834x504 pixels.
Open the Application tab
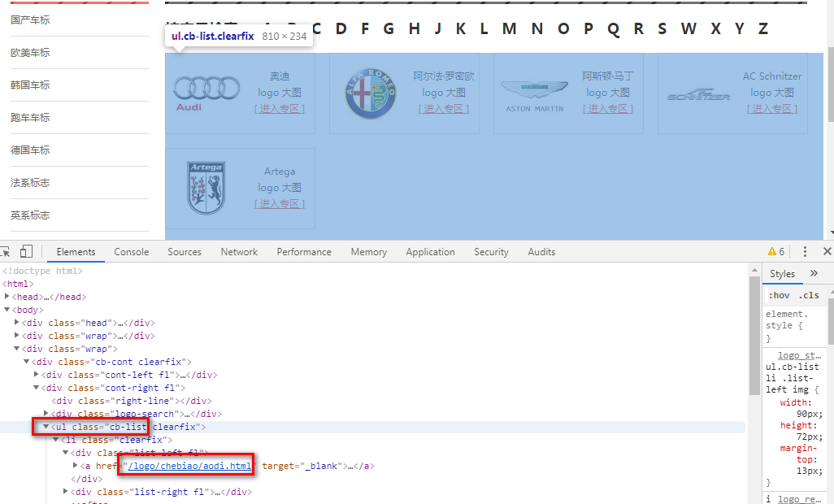pyautogui.click(x=430, y=251)
